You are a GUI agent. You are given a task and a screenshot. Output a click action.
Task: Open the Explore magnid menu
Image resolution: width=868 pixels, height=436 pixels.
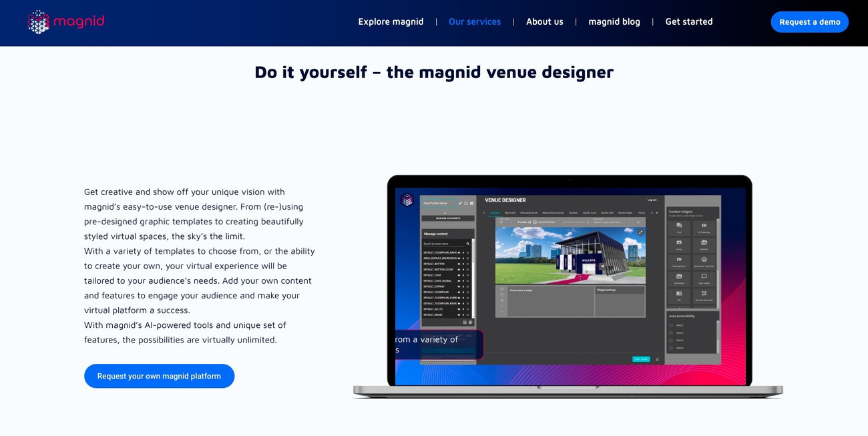click(391, 21)
